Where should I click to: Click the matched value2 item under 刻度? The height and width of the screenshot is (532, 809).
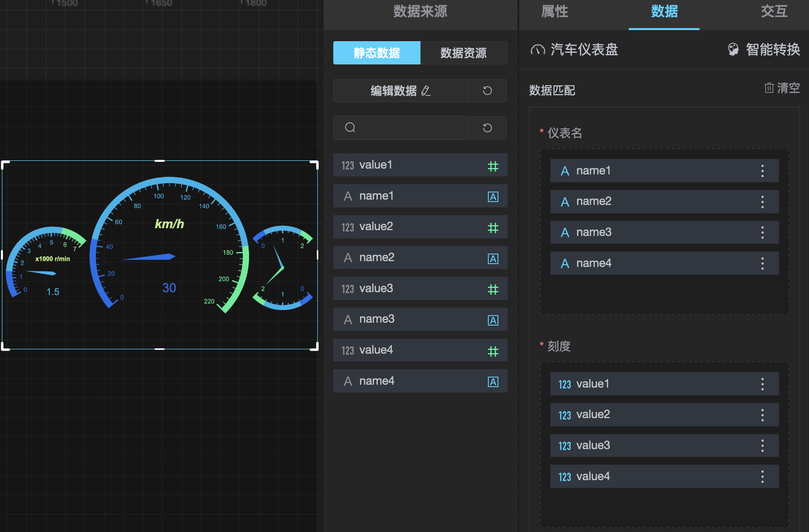pyautogui.click(x=664, y=415)
